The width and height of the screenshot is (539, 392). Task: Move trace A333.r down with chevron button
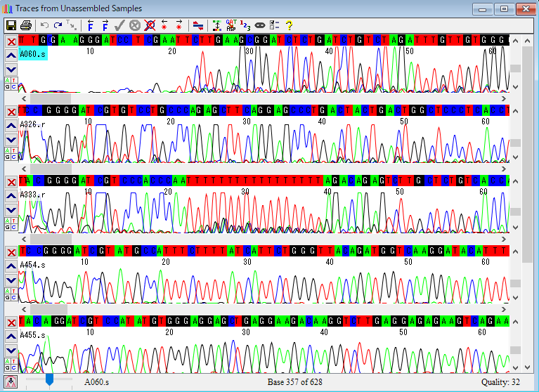pyautogui.click(x=11, y=210)
